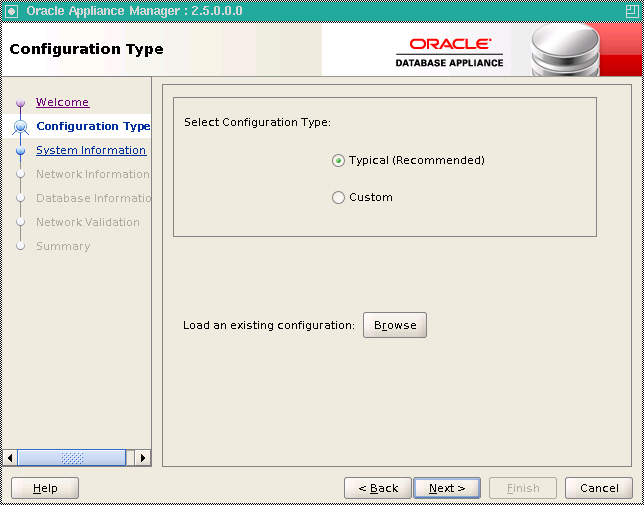Click the Summary step label
This screenshot has height=505, width=644.
[x=63, y=246]
